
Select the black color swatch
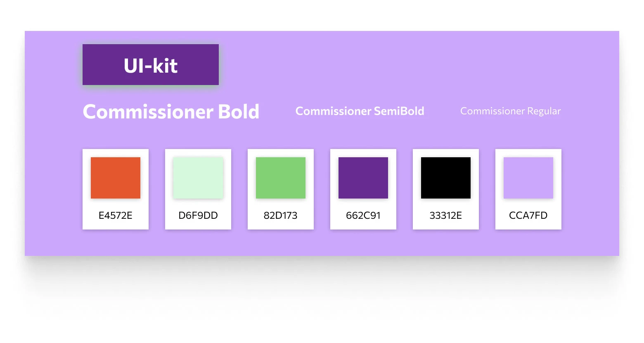point(446,178)
